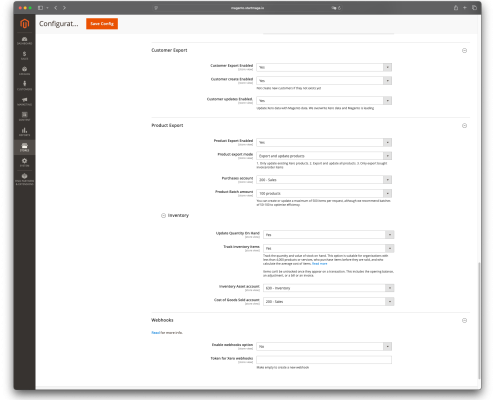Open the Marketing megaphone menu

pos(24,101)
